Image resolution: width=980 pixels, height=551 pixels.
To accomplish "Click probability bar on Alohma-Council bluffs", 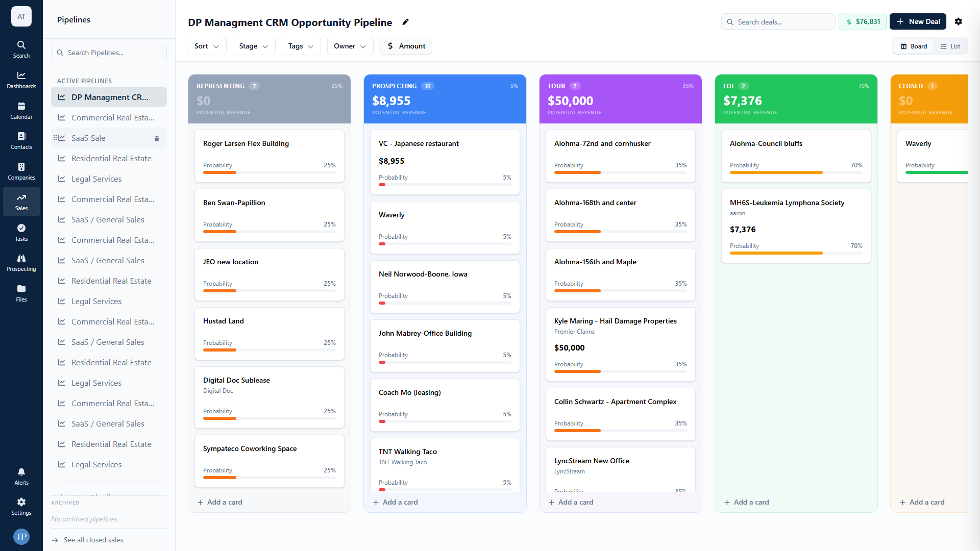I will pos(796,172).
